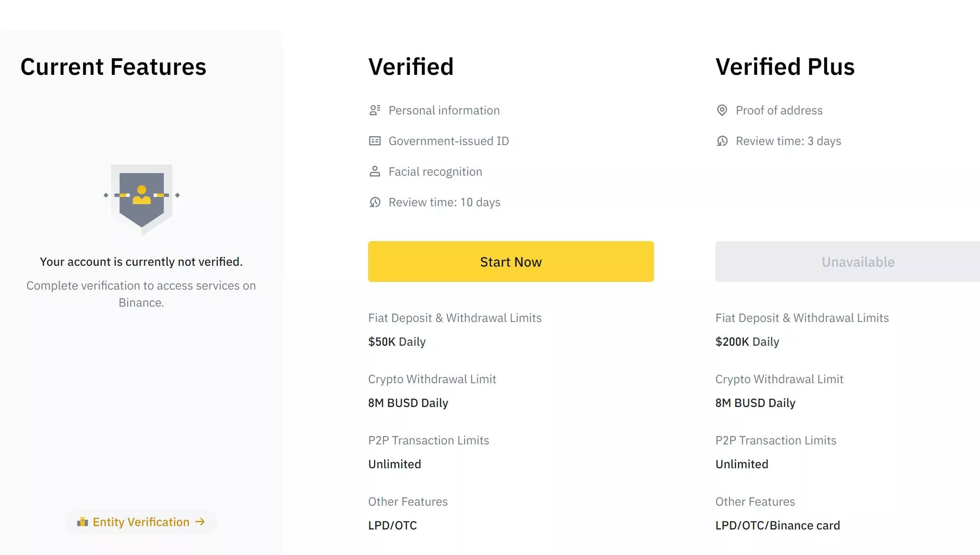Click the Unavailable button under Verified Plus
The height and width of the screenshot is (555, 980).
(x=848, y=262)
